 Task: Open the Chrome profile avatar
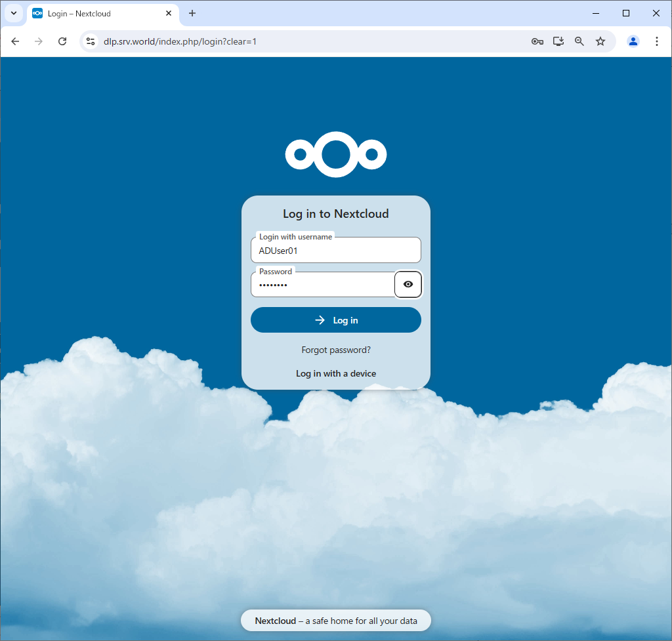[633, 41]
